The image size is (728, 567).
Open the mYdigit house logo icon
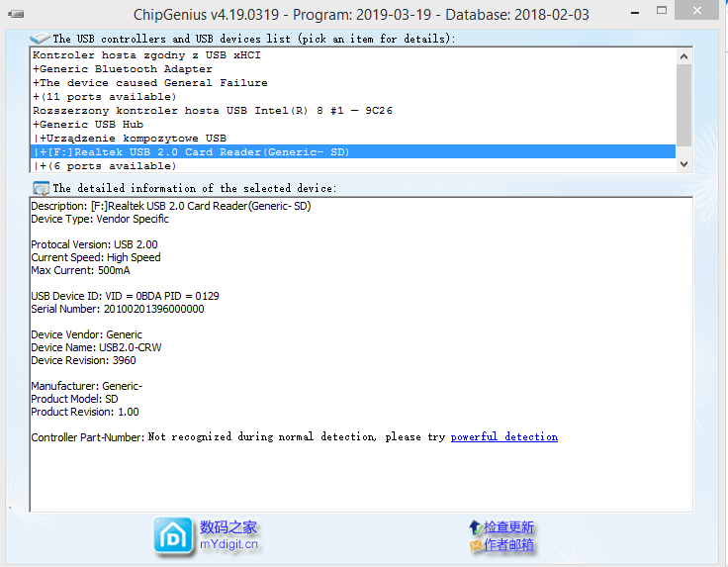pyautogui.click(x=173, y=537)
